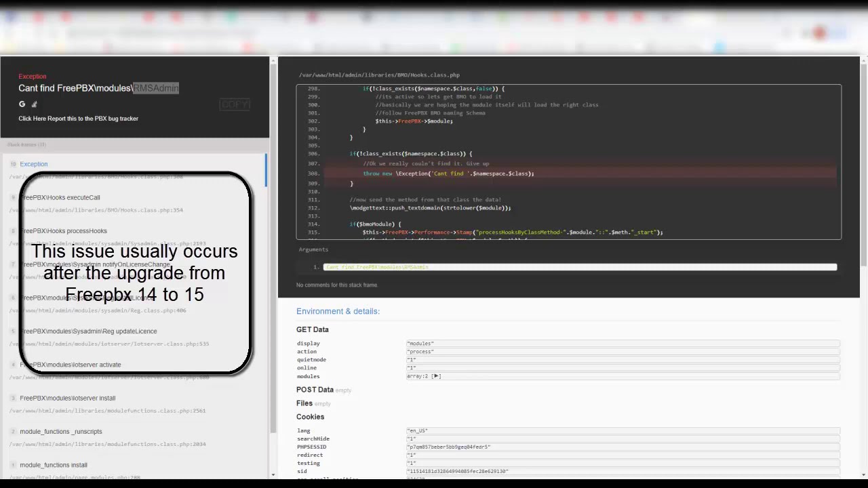Click the redirect cookie key

(x=310, y=455)
